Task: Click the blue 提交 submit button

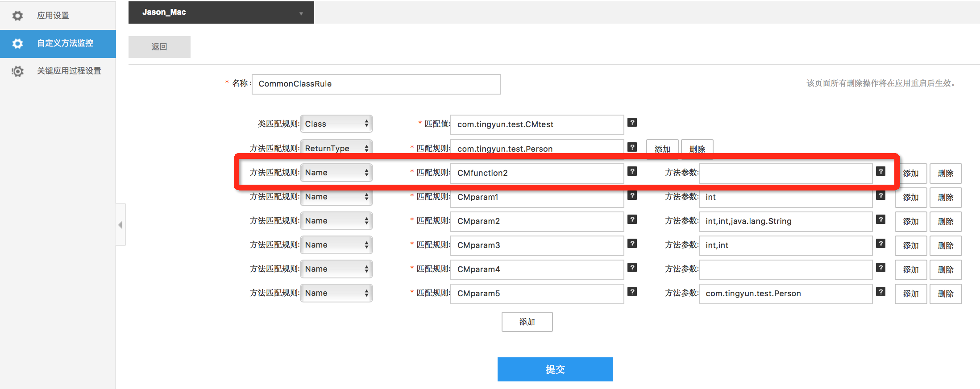Action: coord(555,369)
